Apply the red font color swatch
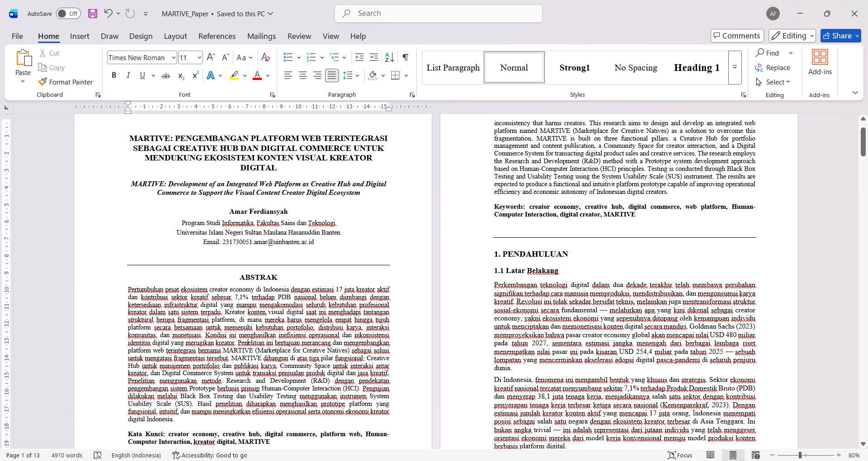The width and height of the screenshot is (868, 461). (x=257, y=75)
